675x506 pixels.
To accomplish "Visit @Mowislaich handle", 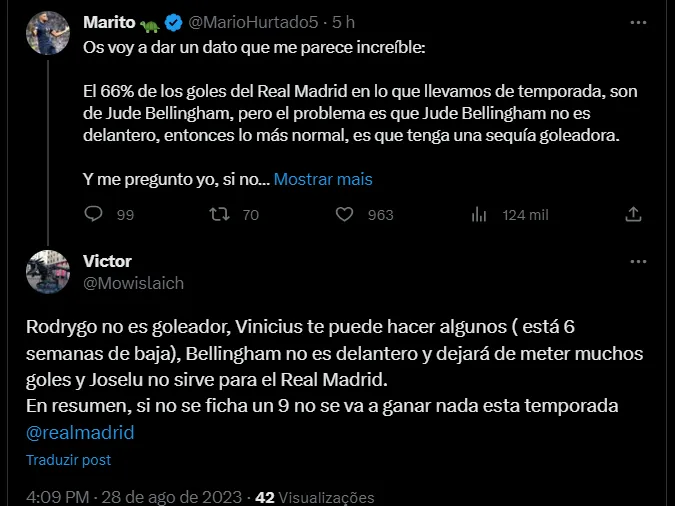I will (x=132, y=283).
